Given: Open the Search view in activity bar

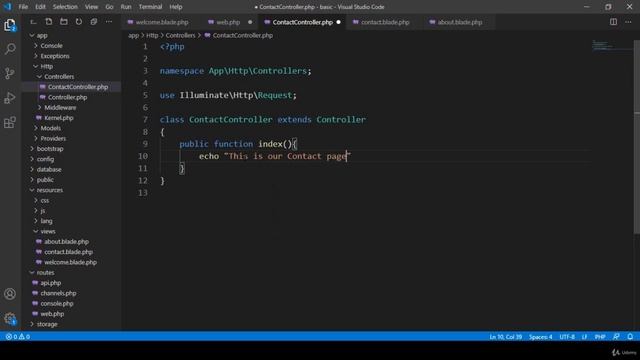Looking at the screenshot, I should point(10,49).
